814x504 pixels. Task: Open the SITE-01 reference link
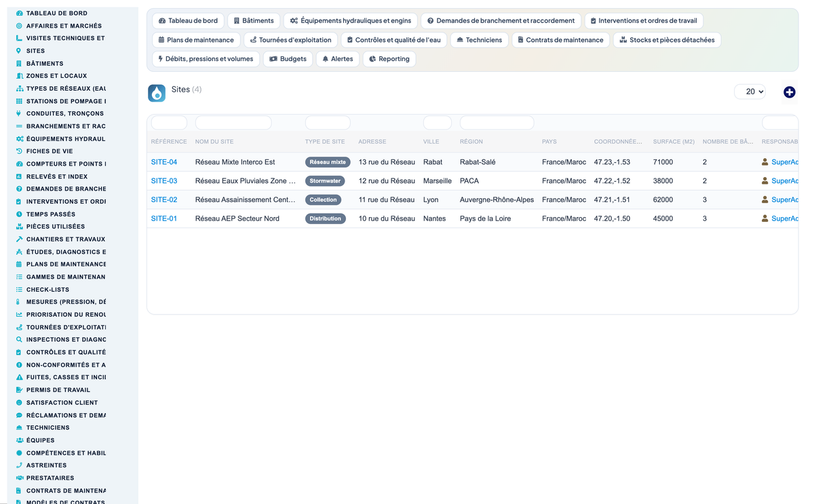pos(164,218)
